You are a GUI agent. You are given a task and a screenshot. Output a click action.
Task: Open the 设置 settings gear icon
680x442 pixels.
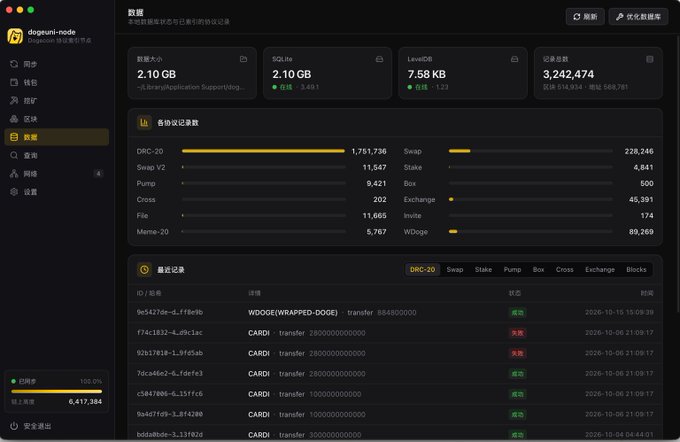click(14, 192)
